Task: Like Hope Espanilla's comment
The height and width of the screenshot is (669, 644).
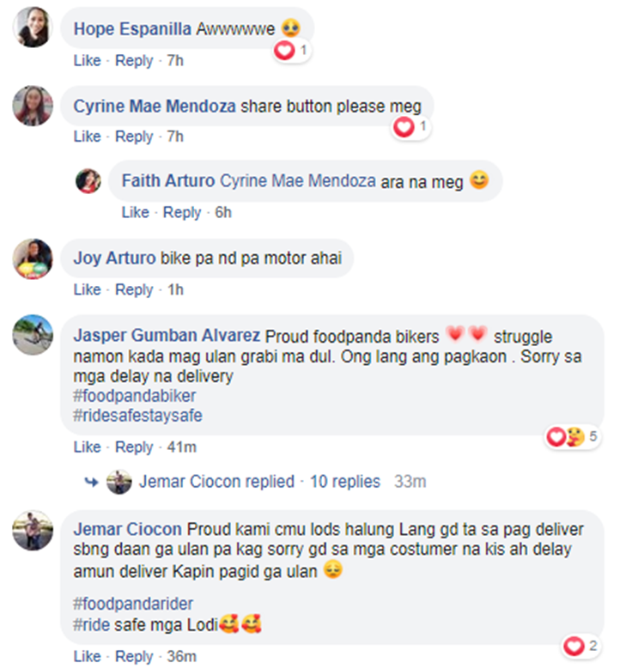Action: coord(87,61)
